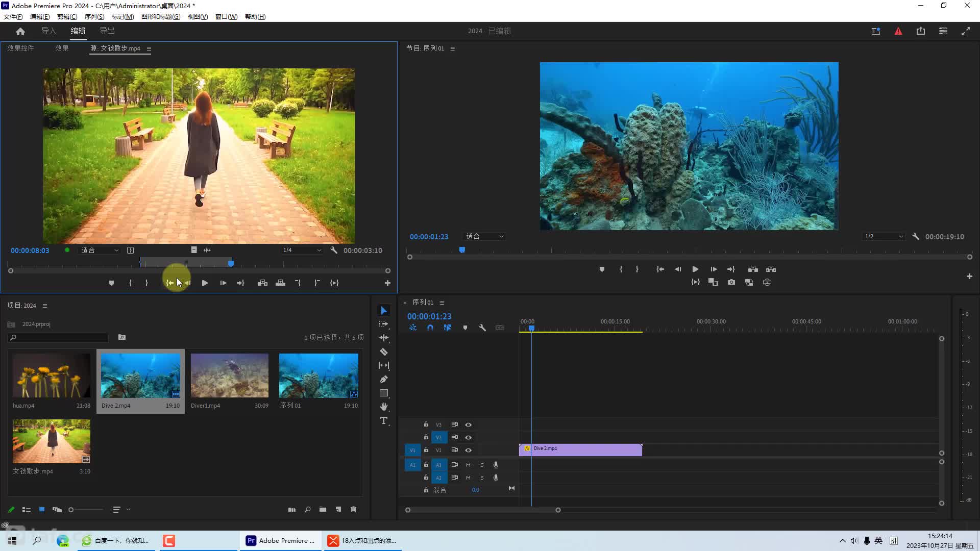This screenshot has height=551, width=980.
Task: Select the Ripple Edit tool
Action: [x=384, y=338]
